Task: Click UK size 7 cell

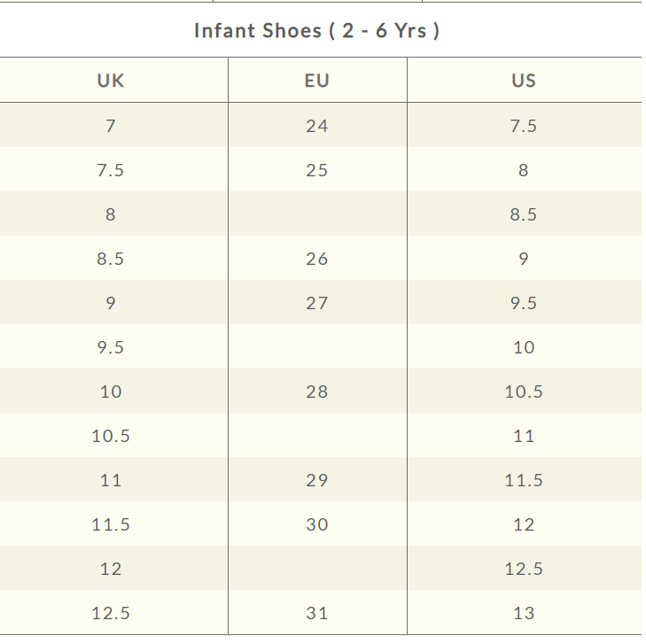Action: pyautogui.click(x=111, y=126)
